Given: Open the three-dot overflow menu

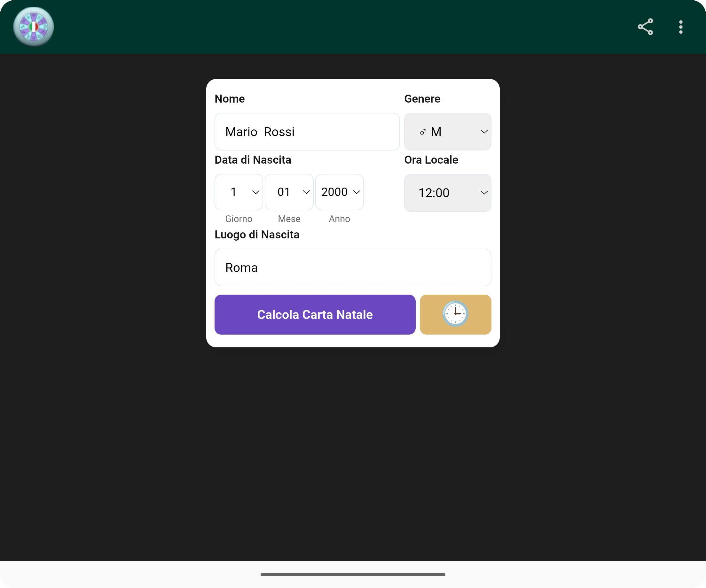Looking at the screenshot, I should pyautogui.click(x=681, y=27).
